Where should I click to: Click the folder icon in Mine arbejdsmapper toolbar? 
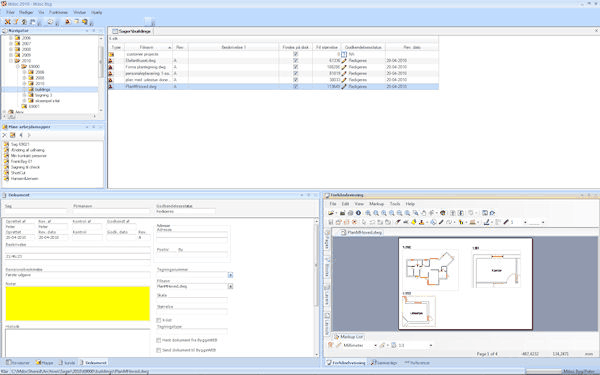(13, 135)
